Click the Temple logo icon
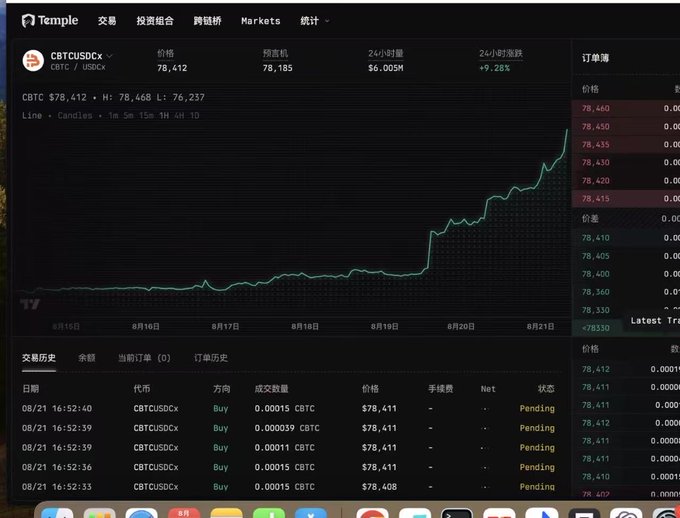The width and height of the screenshot is (680, 518). [x=28, y=20]
